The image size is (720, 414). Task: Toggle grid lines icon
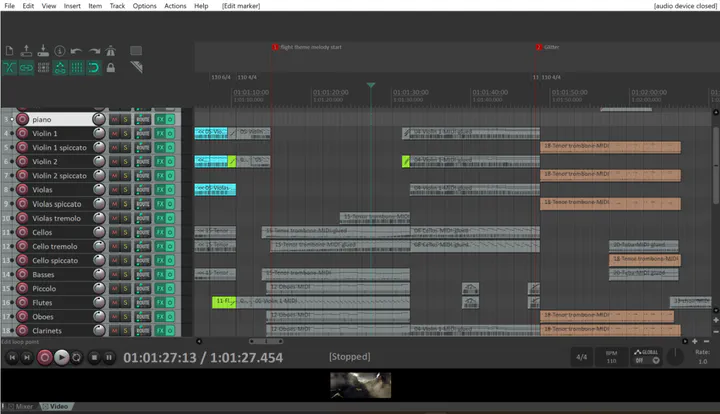(x=77, y=68)
